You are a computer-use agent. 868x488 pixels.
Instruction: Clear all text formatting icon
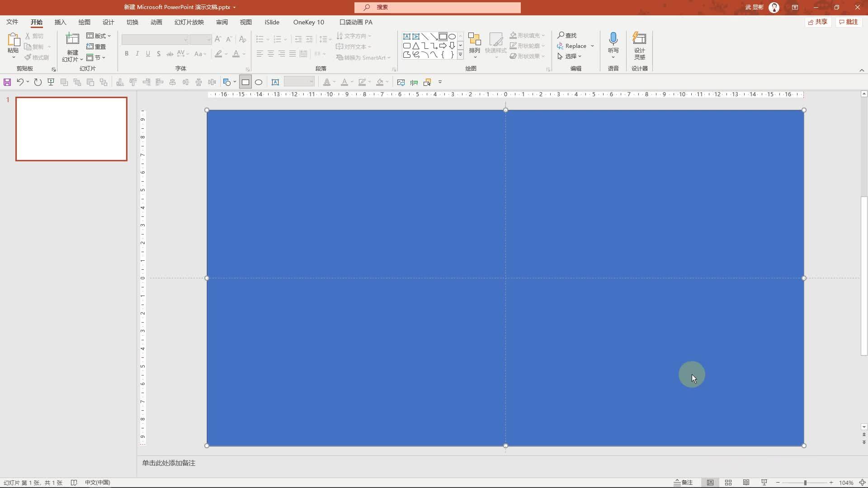[243, 39]
